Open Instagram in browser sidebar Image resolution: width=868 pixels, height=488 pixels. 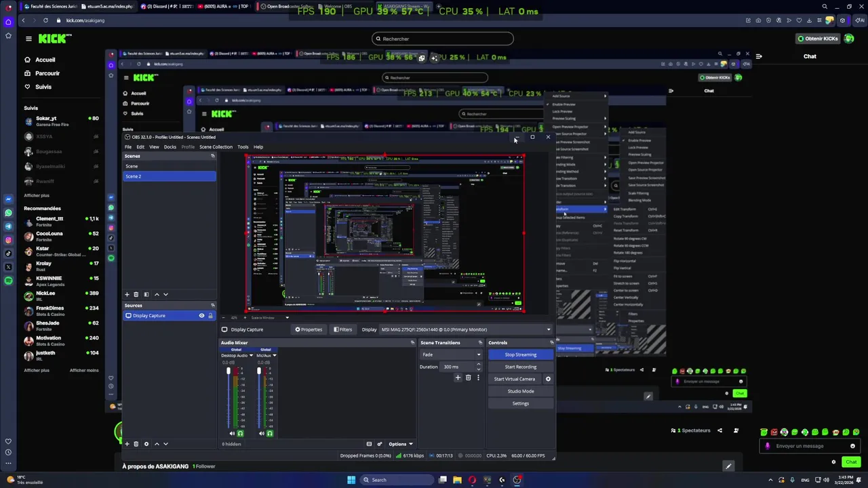8,240
